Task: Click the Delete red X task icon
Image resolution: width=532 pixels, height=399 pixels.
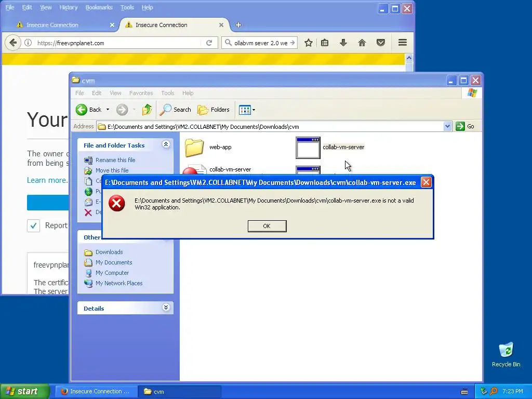Action: tap(88, 212)
